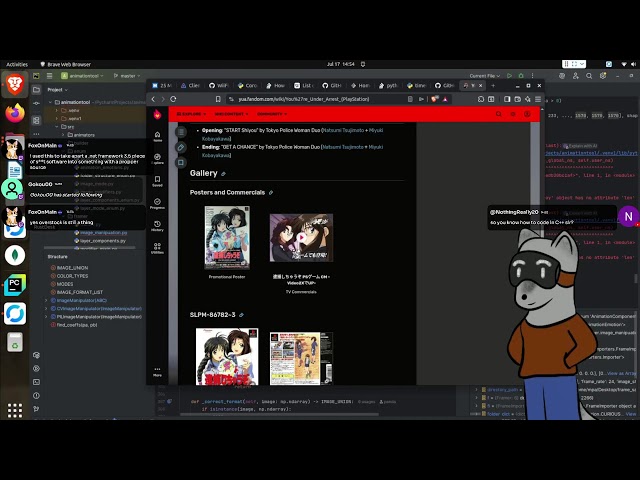Open the Terminal tool window in PyCharm
The height and width of the screenshot is (480, 640).
click(x=36, y=382)
